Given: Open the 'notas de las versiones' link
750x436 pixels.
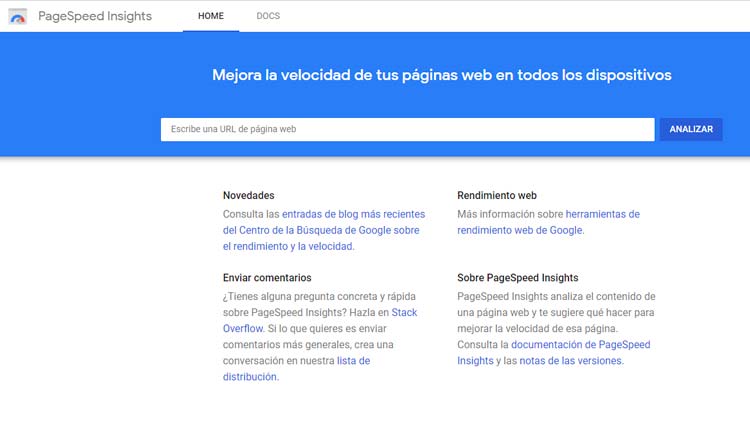Looking at the screenshot, I should coord(571,360).
